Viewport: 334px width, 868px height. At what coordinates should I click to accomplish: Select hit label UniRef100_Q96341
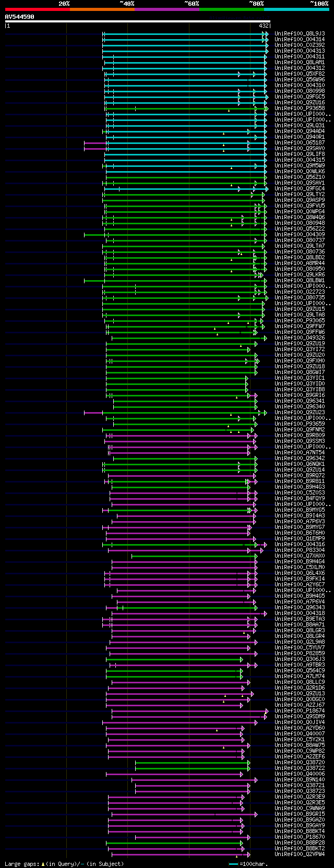click(300, 401)
